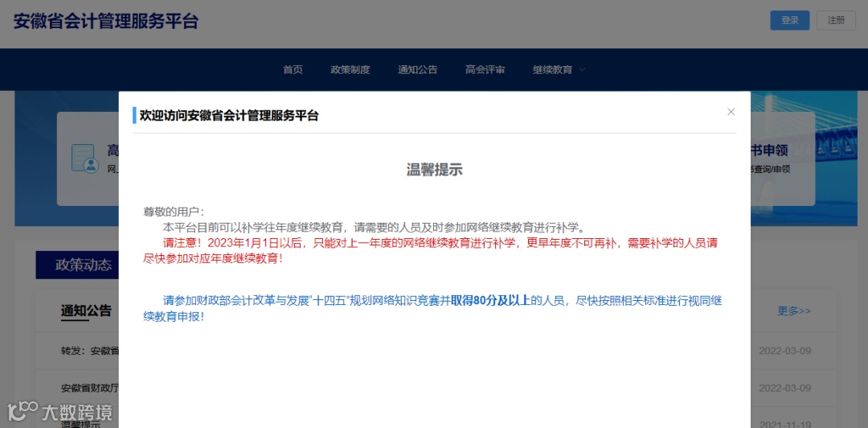
Task: Open the 通知公告 nav item
Action: click(417, 70)
